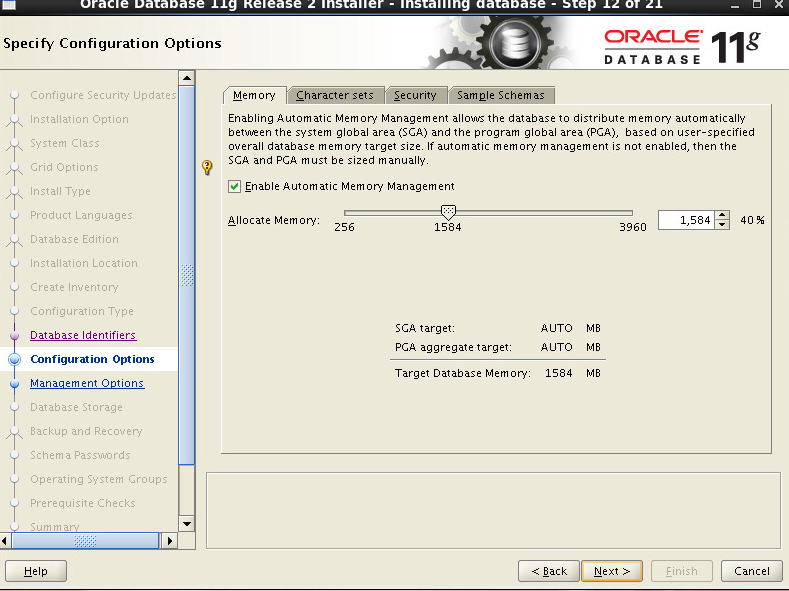789x591 pixels.
Task: Click sidebar horizontal scroll left arrow
Action: [x=5, y=541]
